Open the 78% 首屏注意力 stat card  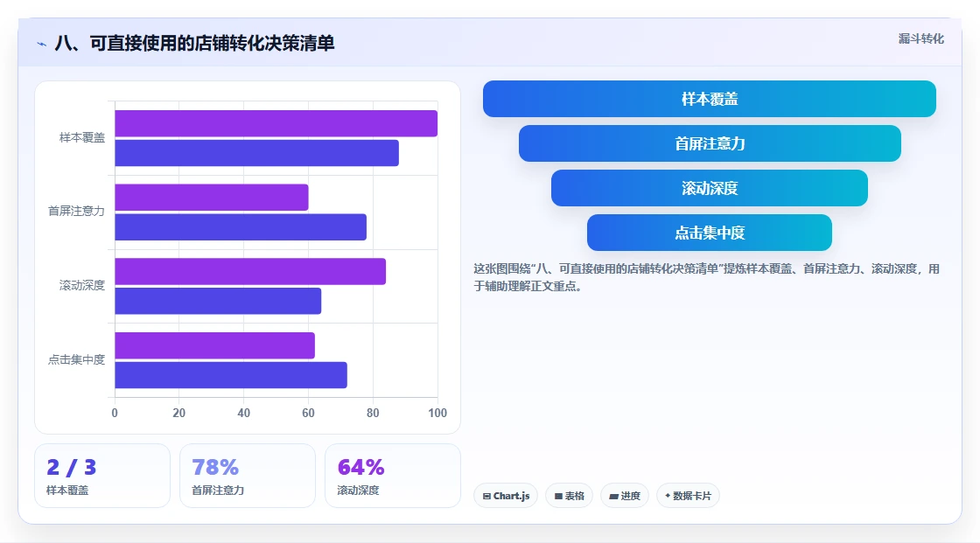(248, 476)
